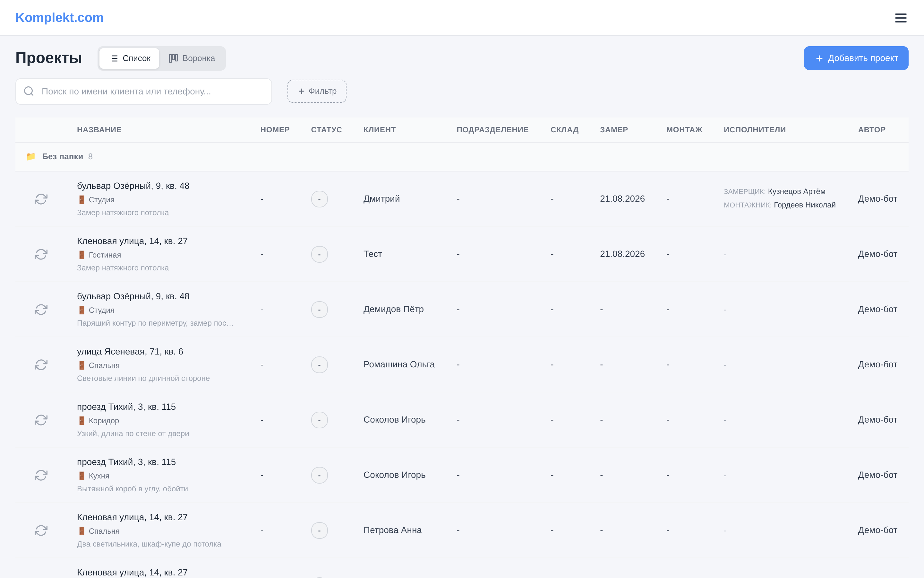Click the Добавить проект button
Screen dimensions: 924x578
[x=856, y=58]
